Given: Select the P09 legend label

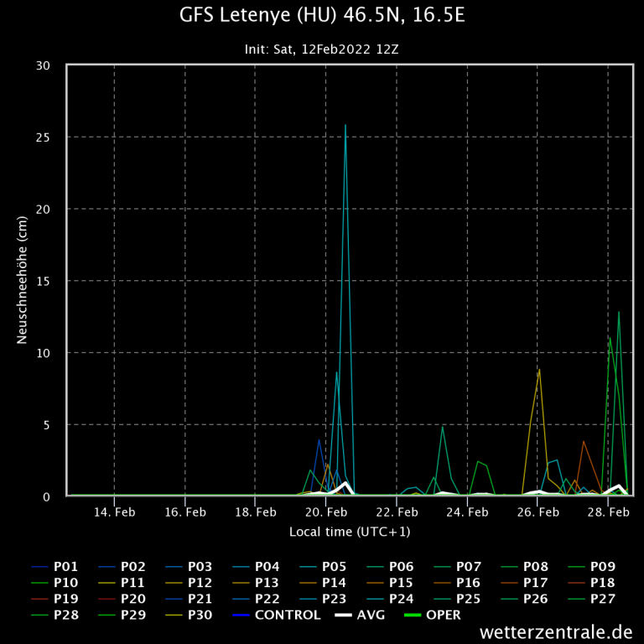Looking at the screenshot, I should tap(604, 566).
